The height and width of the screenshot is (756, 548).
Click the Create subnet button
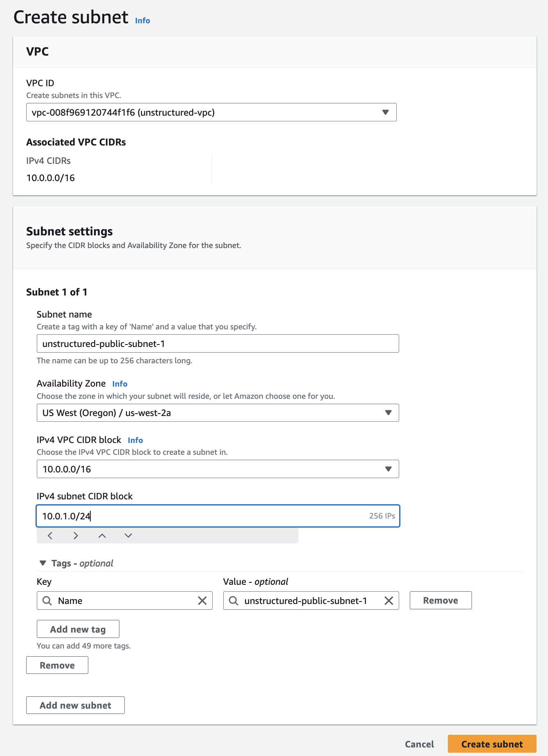(x=492, y=744)
